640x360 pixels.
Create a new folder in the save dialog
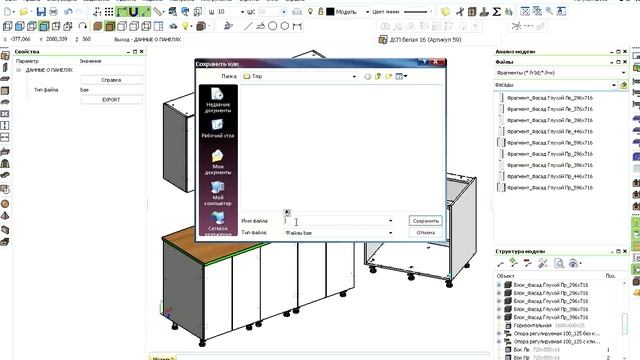389,76
